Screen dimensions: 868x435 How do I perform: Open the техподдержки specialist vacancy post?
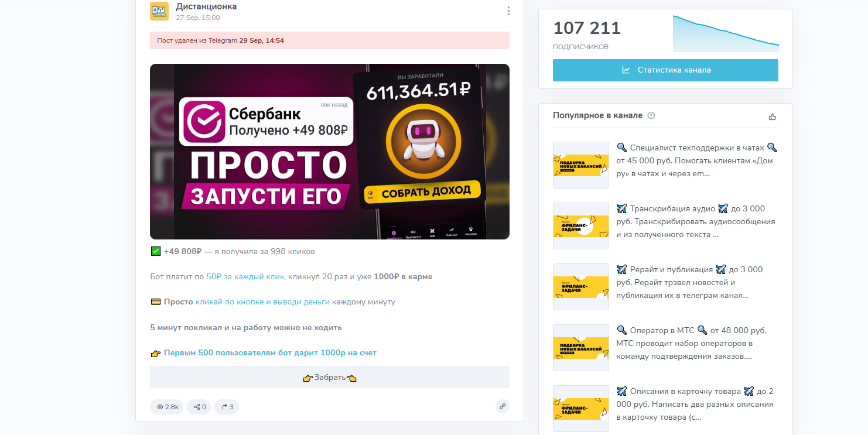tap(697, 160)
